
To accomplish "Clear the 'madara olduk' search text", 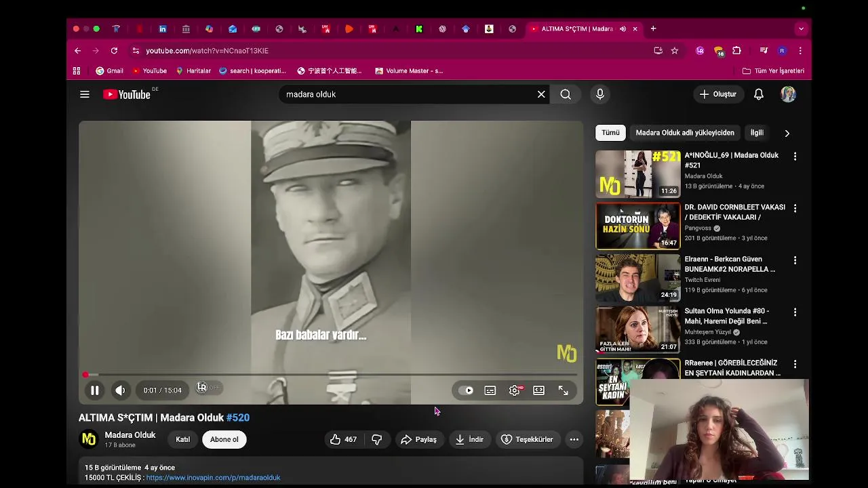I will click(x=541, y=94).
